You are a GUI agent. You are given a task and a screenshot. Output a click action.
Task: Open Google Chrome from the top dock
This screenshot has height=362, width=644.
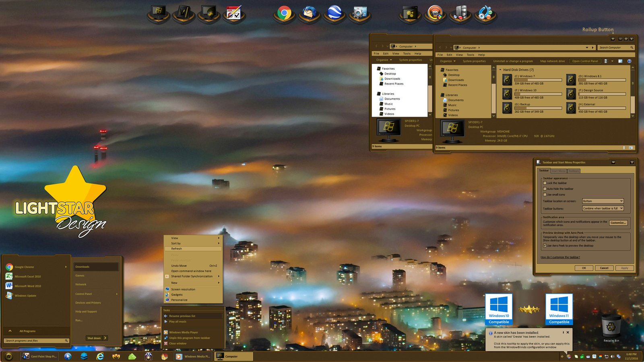coord(284,13)
